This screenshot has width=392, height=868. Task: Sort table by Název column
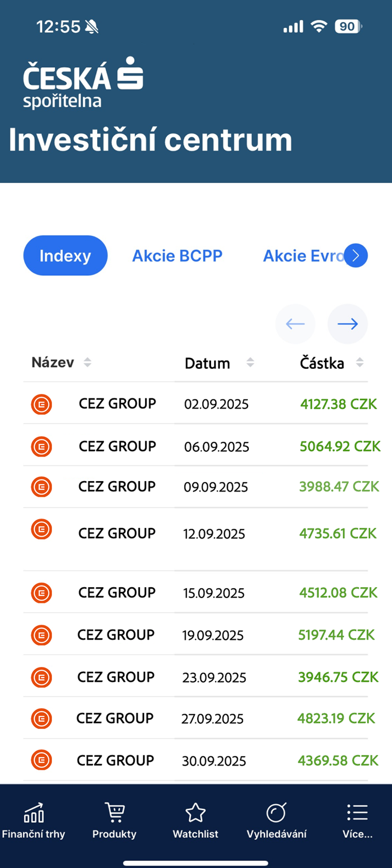click(87, 362)
